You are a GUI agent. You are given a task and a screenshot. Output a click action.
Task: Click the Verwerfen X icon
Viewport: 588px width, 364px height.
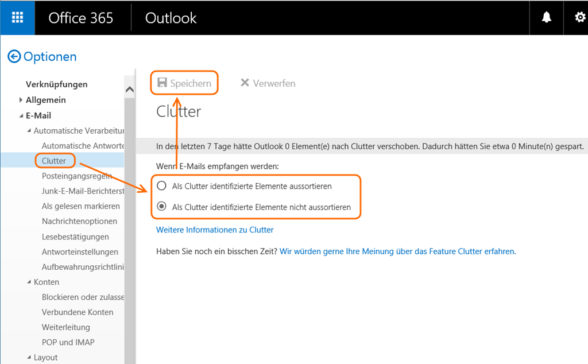click(x=245, y=83)
